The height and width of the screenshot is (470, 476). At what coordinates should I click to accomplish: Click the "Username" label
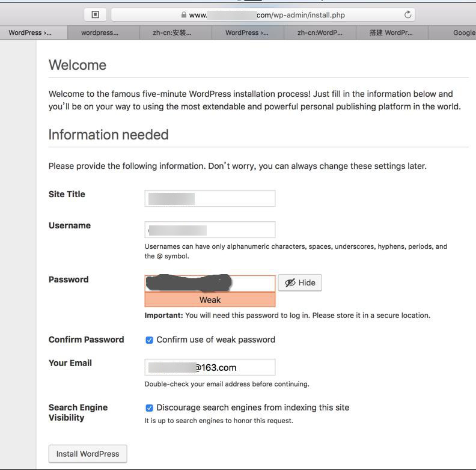point(70,225)
